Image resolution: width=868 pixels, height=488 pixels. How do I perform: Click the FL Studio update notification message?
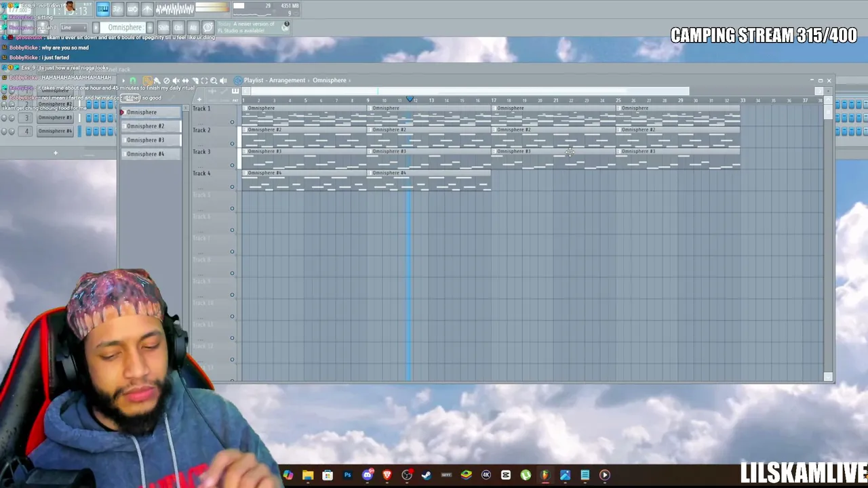coord(255,27)
